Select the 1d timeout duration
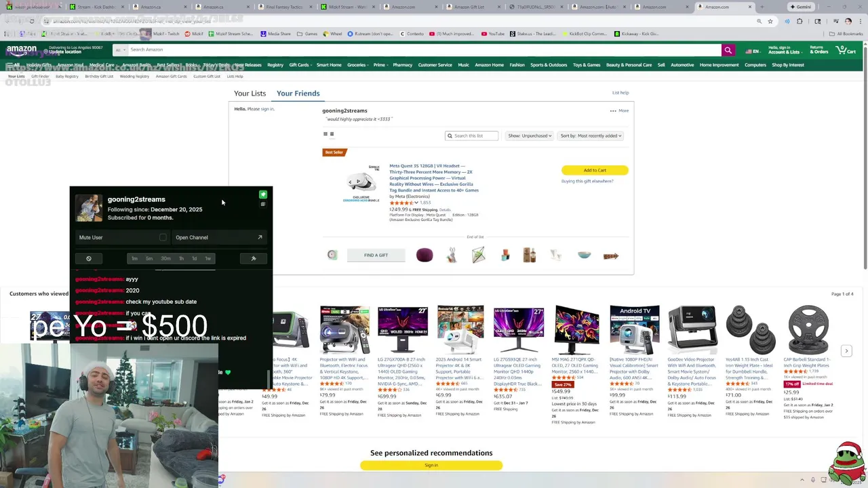Image resolution: width=868 pixels, height=488 pixels. (194, 258)
